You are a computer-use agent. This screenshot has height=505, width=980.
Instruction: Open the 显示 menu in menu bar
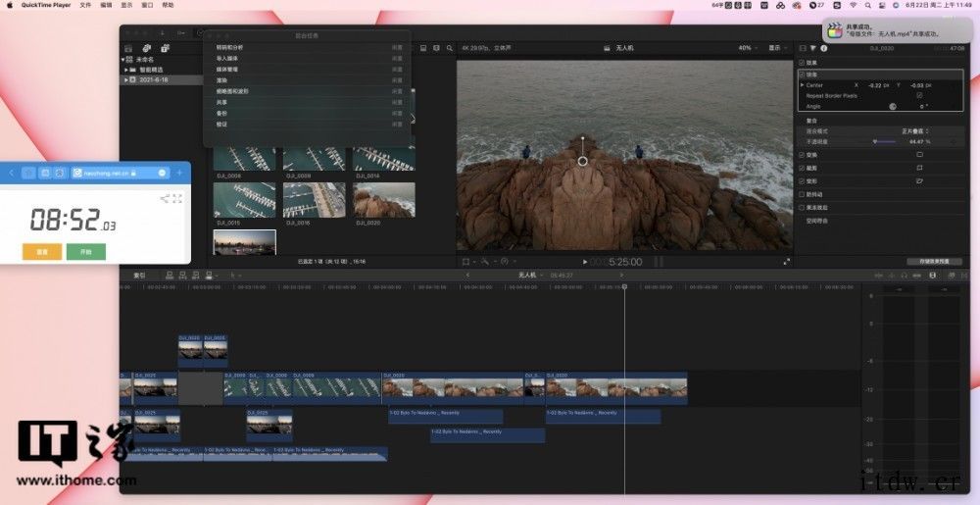pyautogui.click(x=126, y=5)
